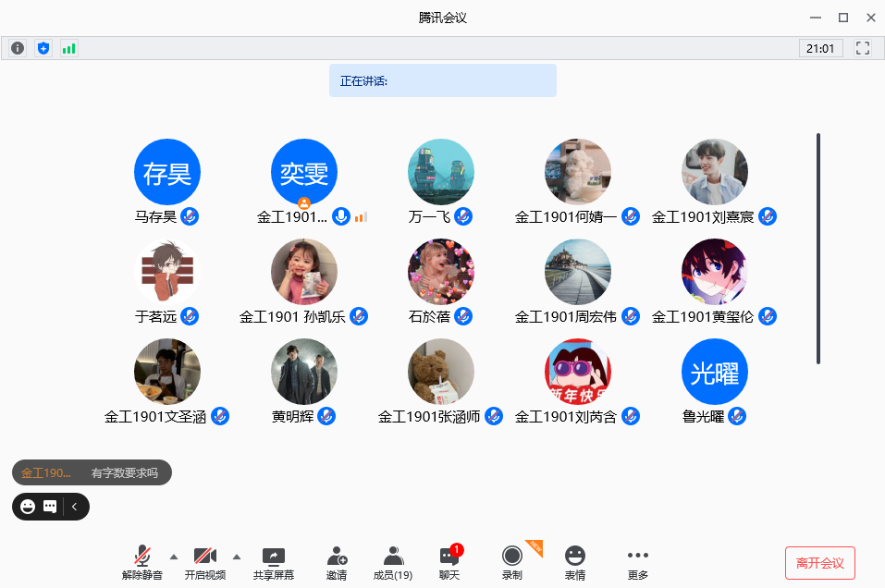Click the muted mic icon beside 金工1901刘熹宸
This screenshot has height=588, width=885.
(768, 216)
